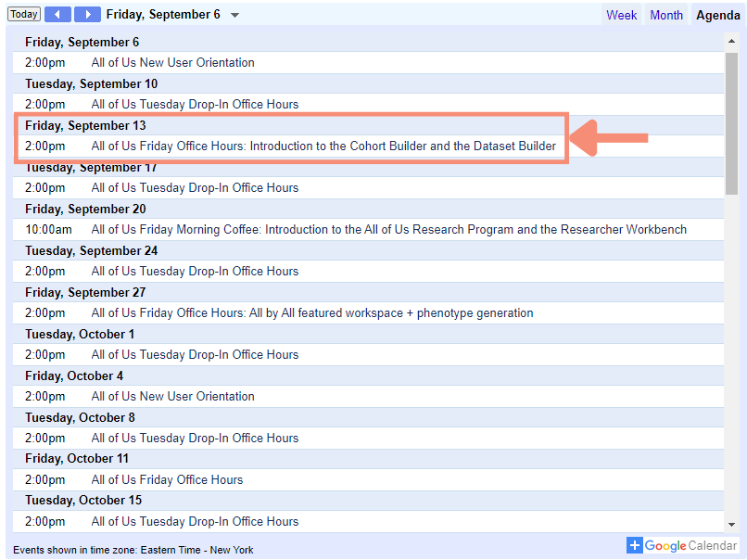Jump to Today
Image resolution: width=747 pixels, height=560 pixels.
(x=24, y=14)
